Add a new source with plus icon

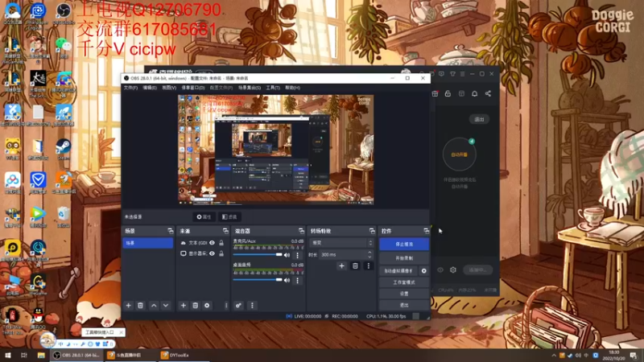184,306
